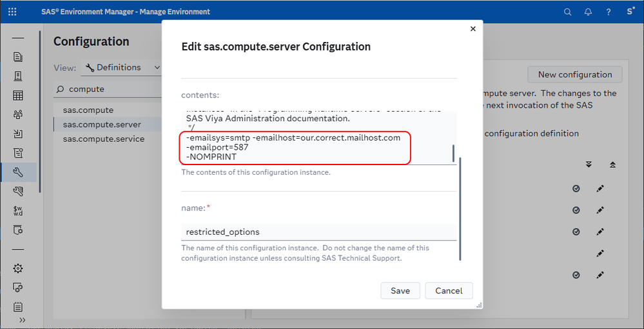The image size is (644, 329).
Task: Click the restricted_options name field
Action: [x=318, y=232]
